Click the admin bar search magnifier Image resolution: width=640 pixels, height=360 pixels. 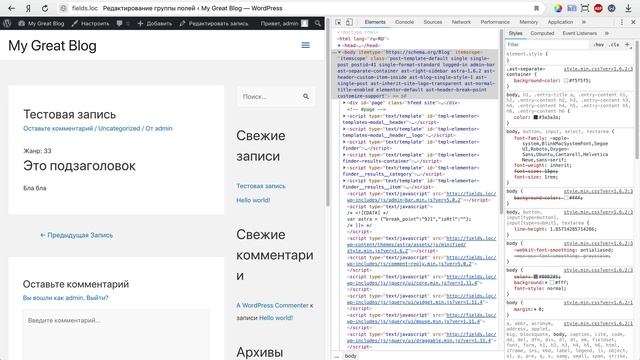(x=318, y=24)
